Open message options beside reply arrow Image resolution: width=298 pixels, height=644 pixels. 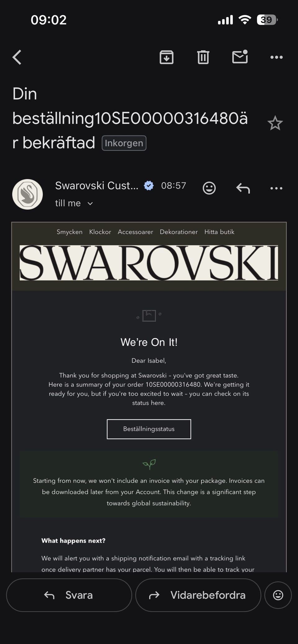(x=276, y=188)
